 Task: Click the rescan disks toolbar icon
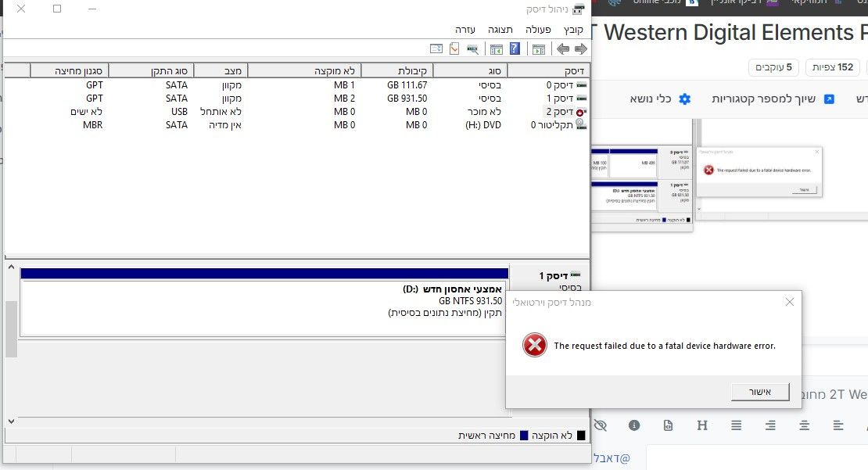[472, 49]
